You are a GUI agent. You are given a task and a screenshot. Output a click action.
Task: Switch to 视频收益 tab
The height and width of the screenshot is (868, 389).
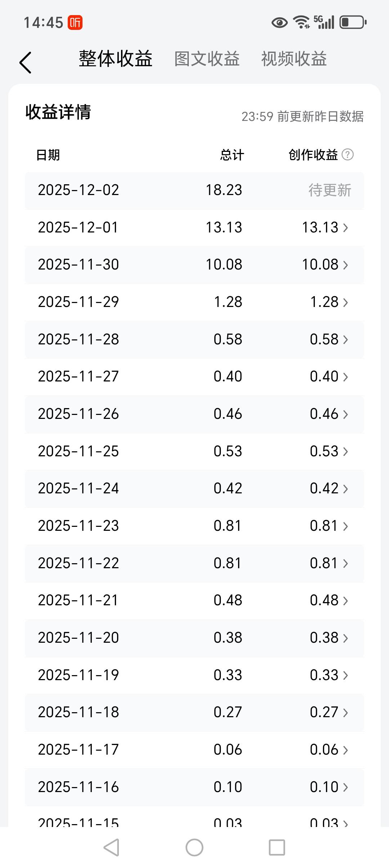pos(294,59)
